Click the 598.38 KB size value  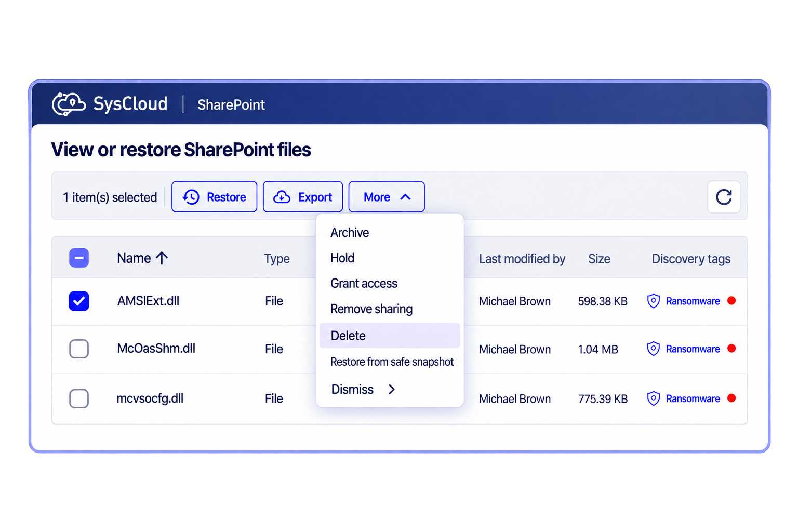pyautogui.click(x=603, y=301)
